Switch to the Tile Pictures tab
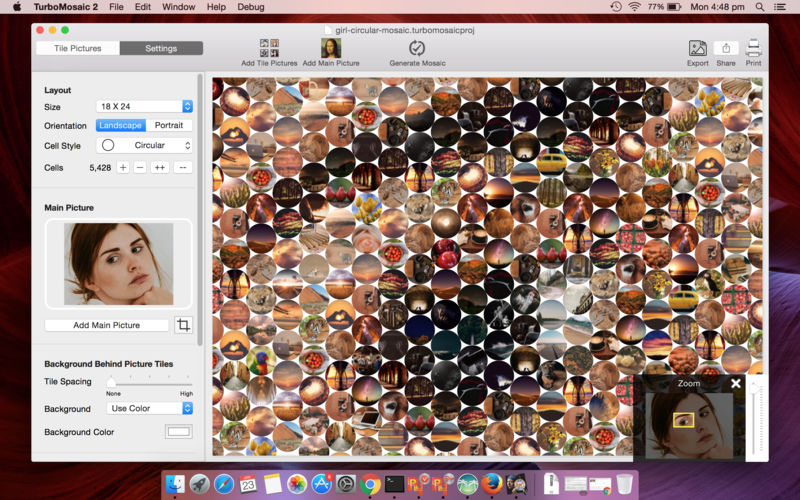The height and width of the screenshot is (500, 800). [x=78, y=48]
